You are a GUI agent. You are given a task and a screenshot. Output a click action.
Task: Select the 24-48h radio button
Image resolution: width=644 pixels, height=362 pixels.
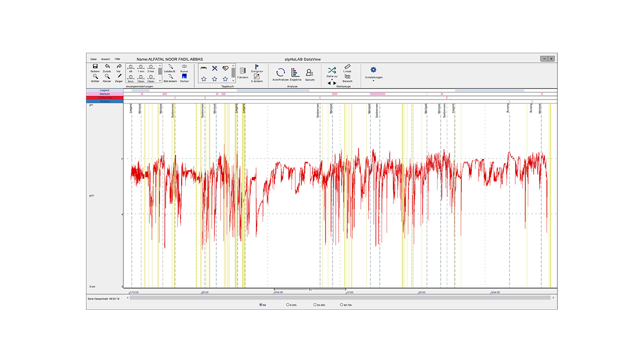[315, 305]
